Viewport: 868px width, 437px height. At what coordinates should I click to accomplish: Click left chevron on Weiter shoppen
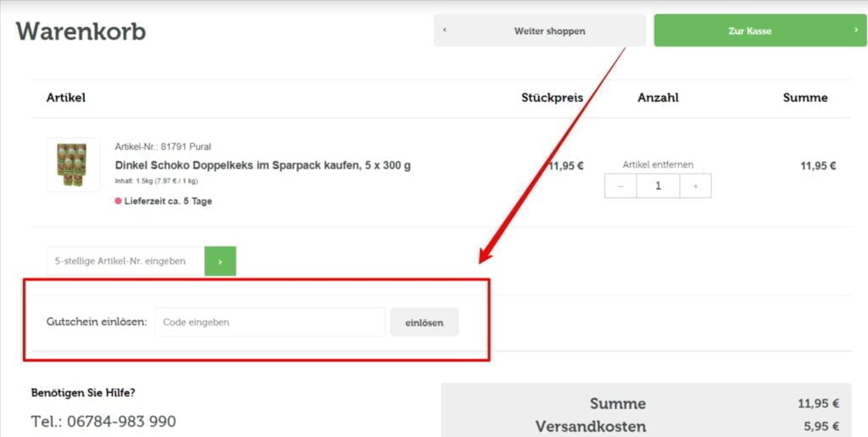coord(445,30)
